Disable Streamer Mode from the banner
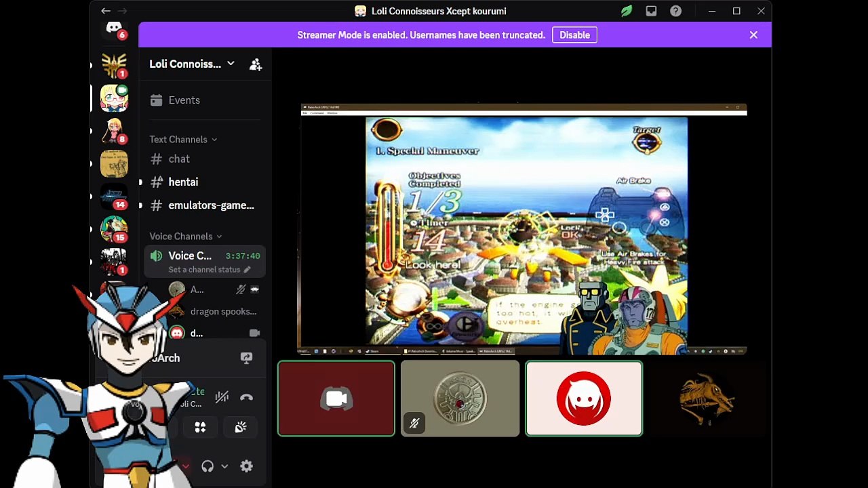 tap(574, 35)
